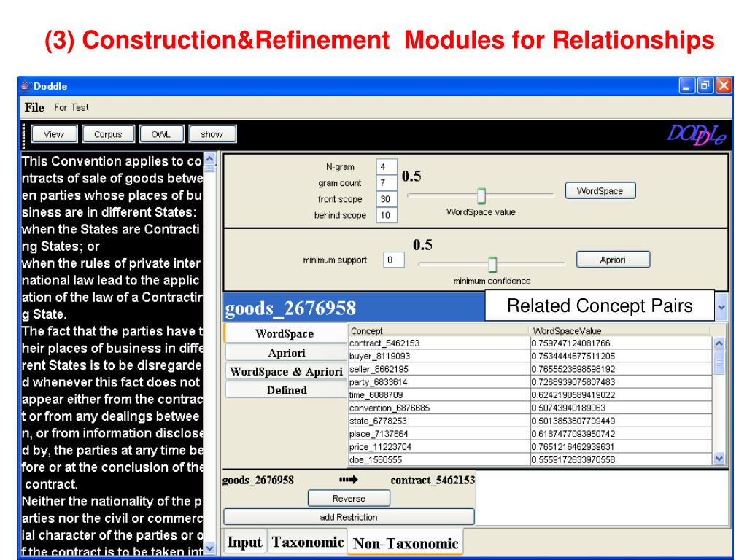Click the View toolbar button
Screen dimensions: 747x560
coord(54,134)
